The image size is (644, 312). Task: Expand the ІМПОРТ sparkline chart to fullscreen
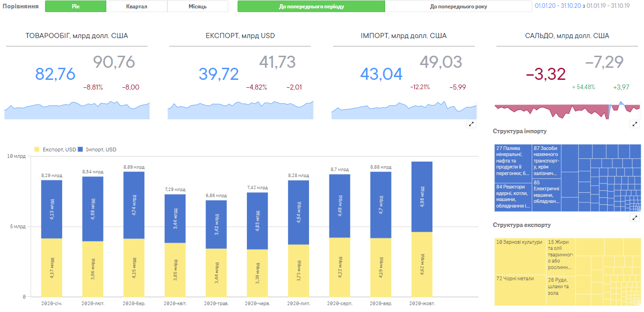(x=471, y=124)
